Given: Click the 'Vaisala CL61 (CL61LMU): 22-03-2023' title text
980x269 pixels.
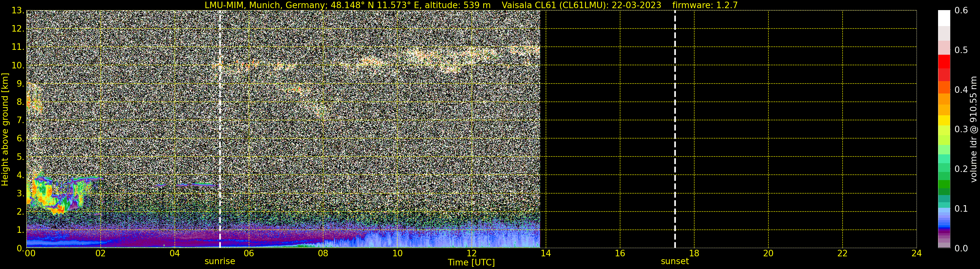Looking at the screenshot, I should tap(581, 5).
